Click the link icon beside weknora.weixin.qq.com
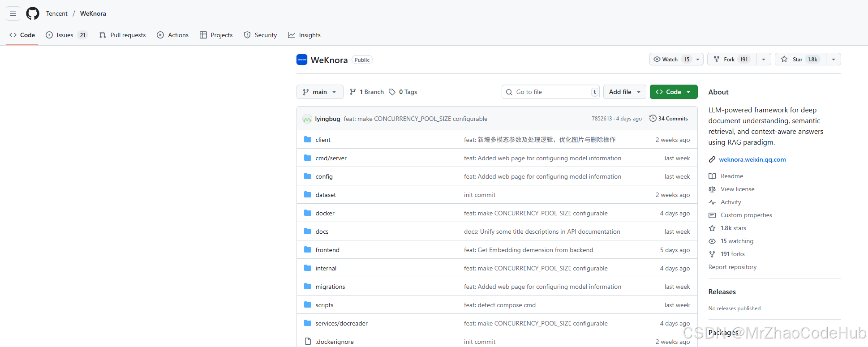This screenshot has height=347, width=868. 712,159
